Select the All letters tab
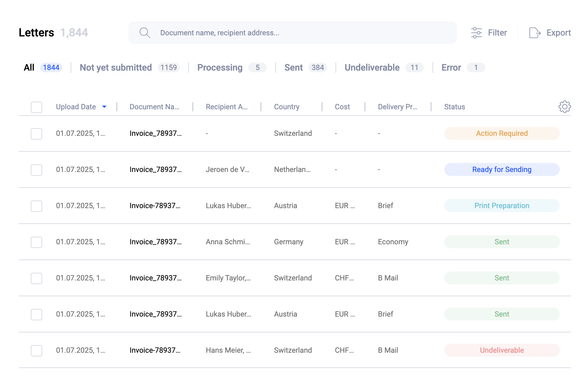The image size is (588, 392). pos(29,67)
